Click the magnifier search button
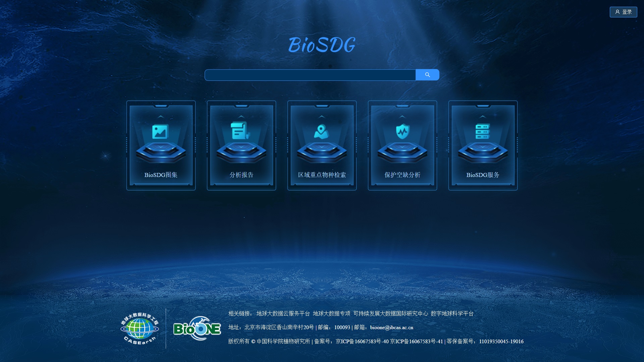Viewport: 644px width, 362px height. tap(427, 75)
